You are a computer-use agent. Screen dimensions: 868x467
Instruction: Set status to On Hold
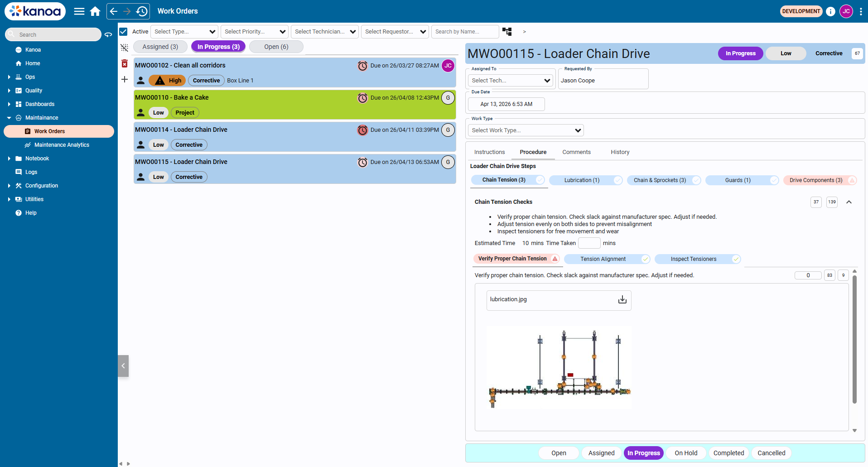click(685, 453)
